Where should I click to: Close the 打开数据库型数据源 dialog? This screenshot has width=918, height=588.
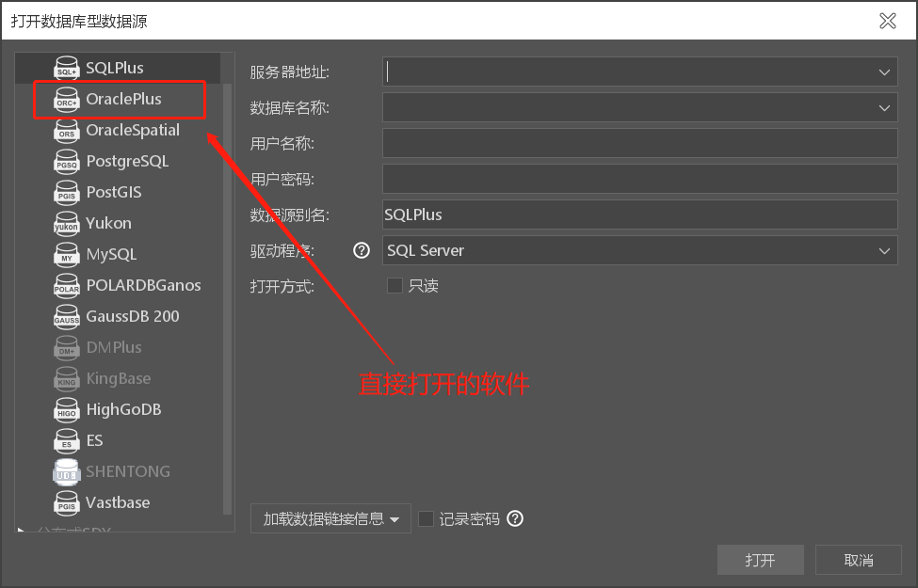click(888, 21)
